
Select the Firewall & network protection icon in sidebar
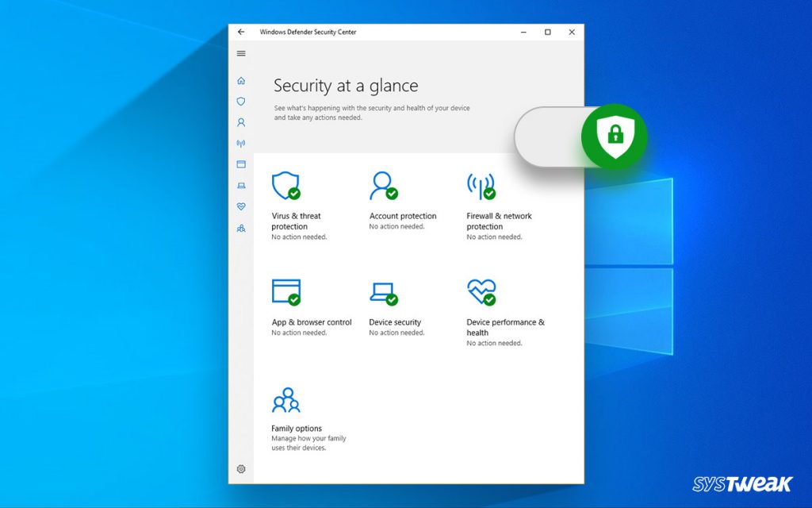coord(241,143)
